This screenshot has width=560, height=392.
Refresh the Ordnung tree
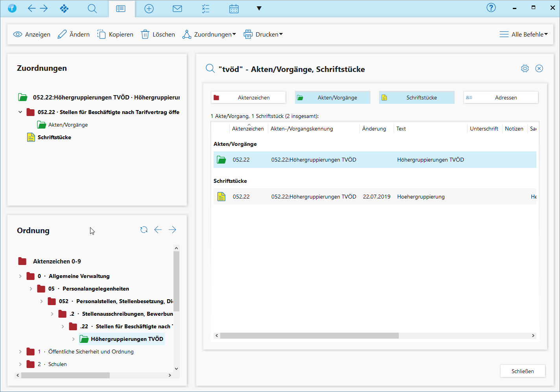point(144,230)
